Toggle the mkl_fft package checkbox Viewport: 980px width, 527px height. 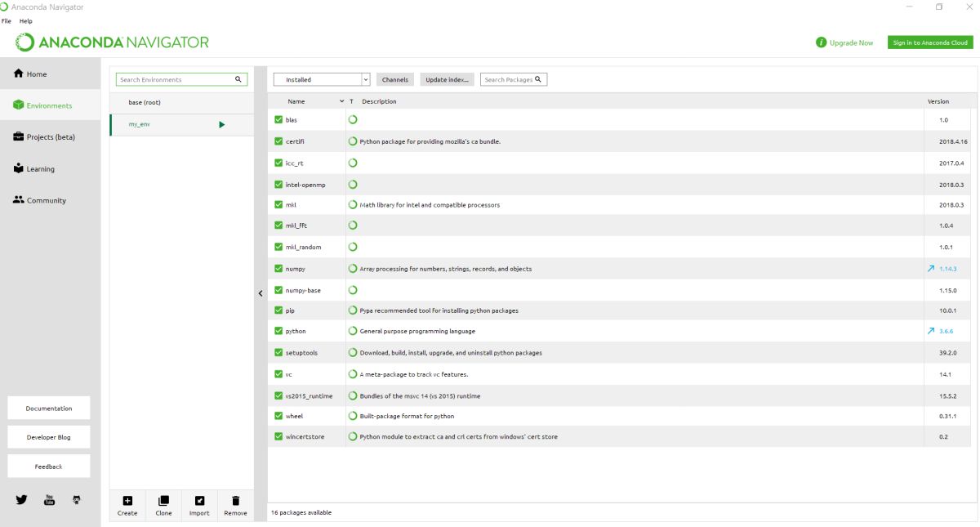pyautogui.click(x=278, y=225)
